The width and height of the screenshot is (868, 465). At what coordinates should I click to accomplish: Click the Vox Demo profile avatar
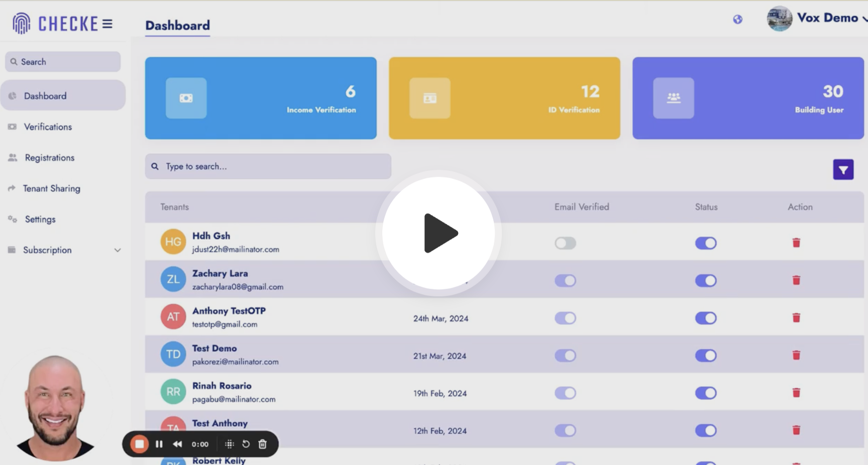click(x=780, y=19)
